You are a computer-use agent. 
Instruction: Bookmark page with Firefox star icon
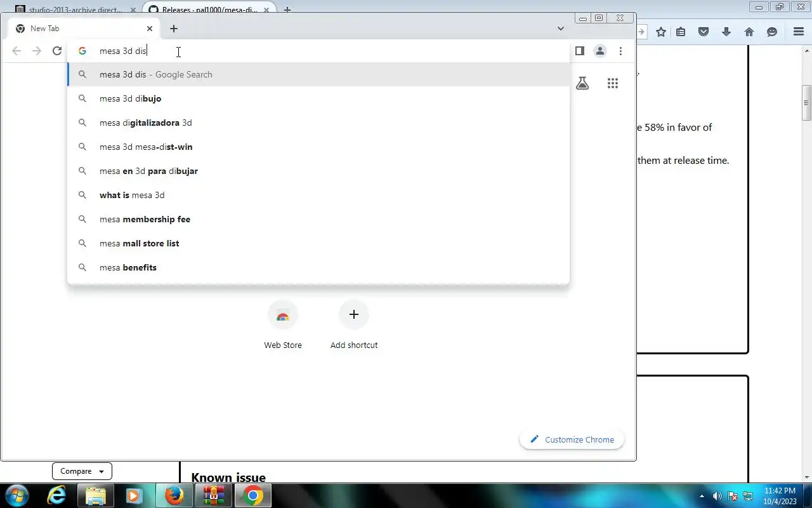661,32
